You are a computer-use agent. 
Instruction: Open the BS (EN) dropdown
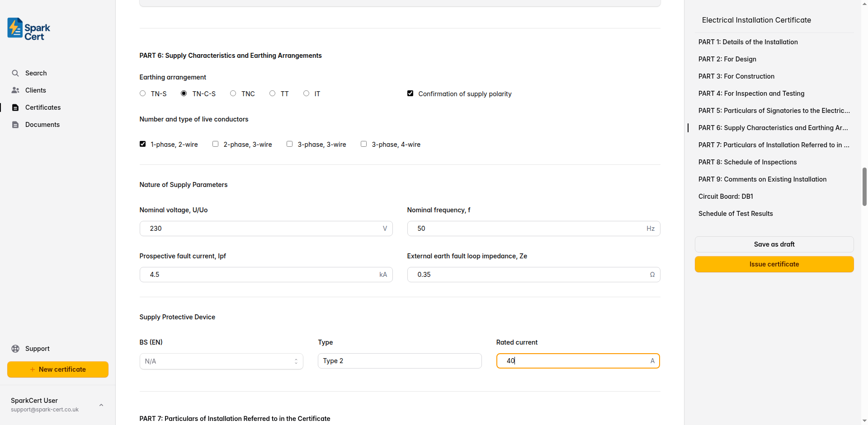(221, 361)
